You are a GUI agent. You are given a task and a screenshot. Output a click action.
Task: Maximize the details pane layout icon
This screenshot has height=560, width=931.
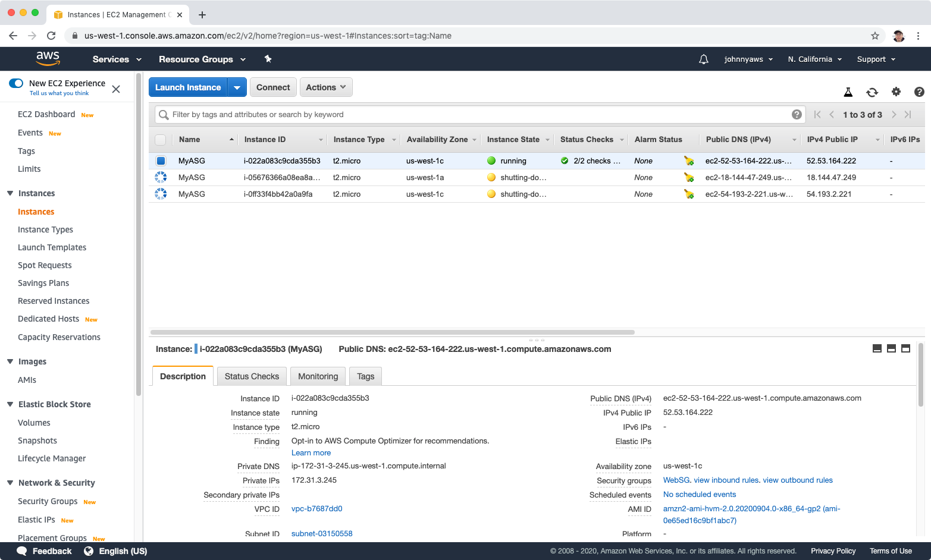pyautogui.click(x=905, y=348)
